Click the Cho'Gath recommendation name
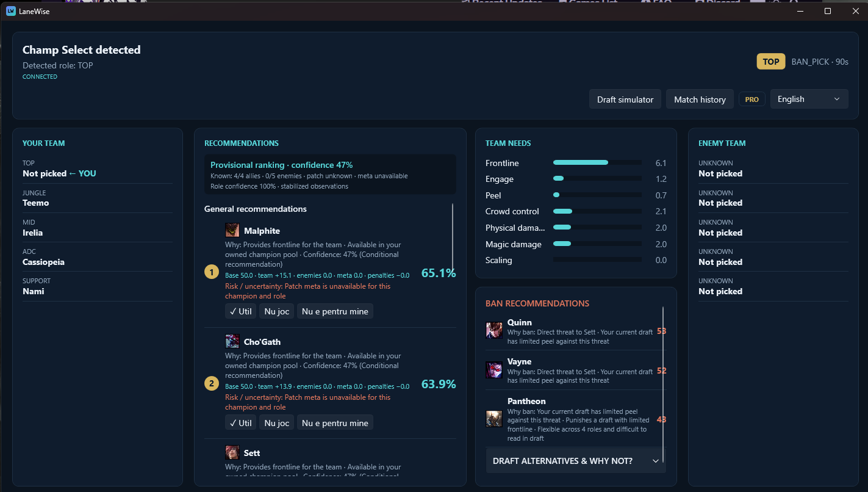Image resolution: width=868 pixels, height=492 pixels. tap(262, 342)
